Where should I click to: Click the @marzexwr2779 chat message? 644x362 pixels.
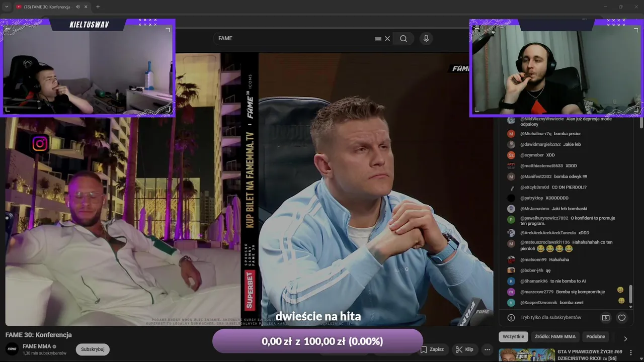click(563, 292)
